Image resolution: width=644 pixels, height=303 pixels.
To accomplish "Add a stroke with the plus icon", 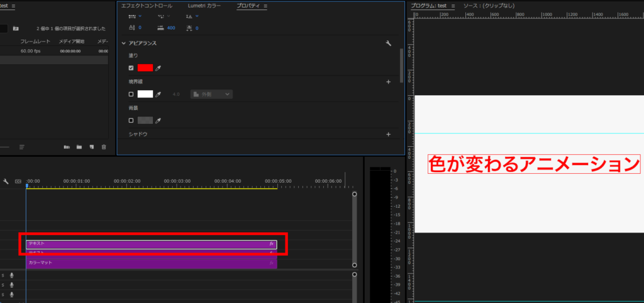I will click(x=388, y=82).
